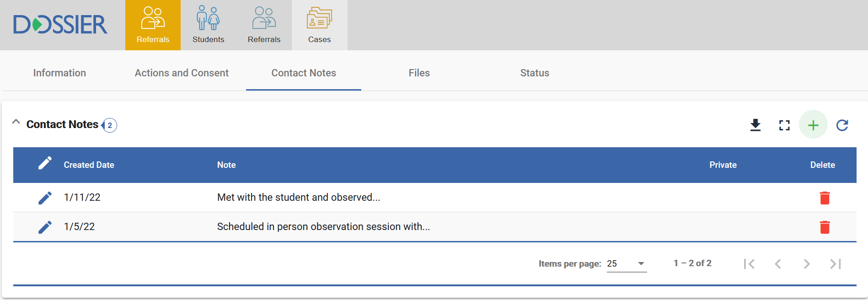
Task: Delete the 1/5/22 contact note
Action: (x=825, y=227)
